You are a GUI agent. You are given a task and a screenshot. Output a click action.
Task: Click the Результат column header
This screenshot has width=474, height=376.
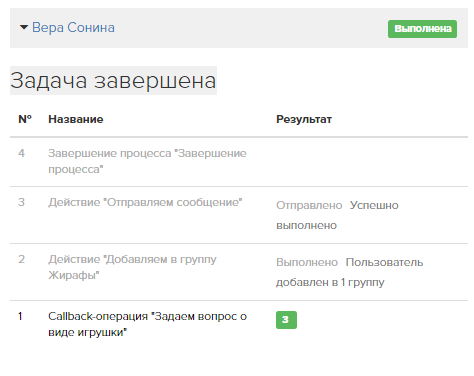coord(304,119)
